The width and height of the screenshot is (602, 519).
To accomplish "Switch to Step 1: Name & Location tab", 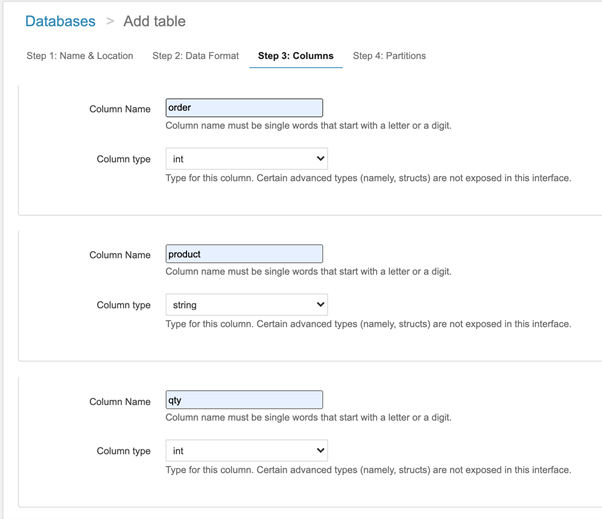I will click(x=80, y=56).
